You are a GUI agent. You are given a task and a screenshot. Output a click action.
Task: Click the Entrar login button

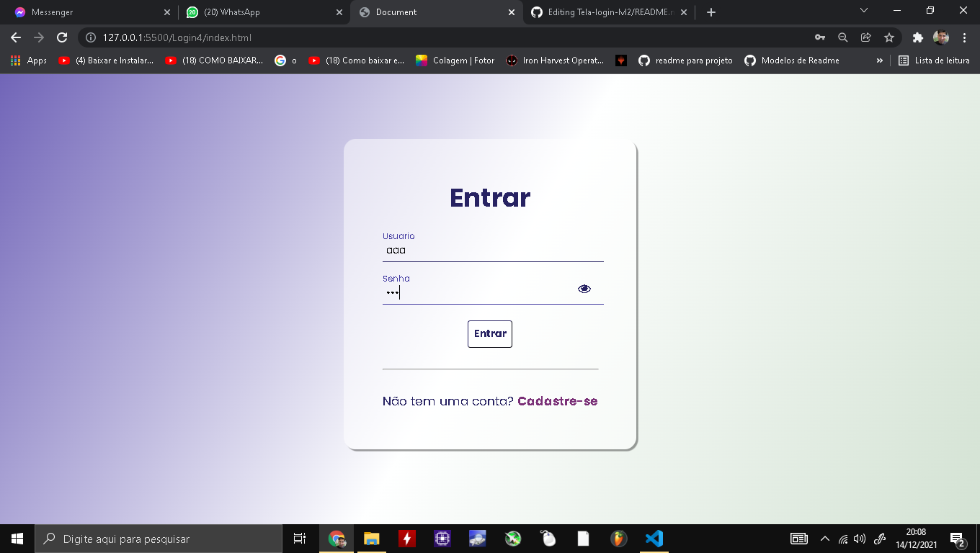[490, 333]
